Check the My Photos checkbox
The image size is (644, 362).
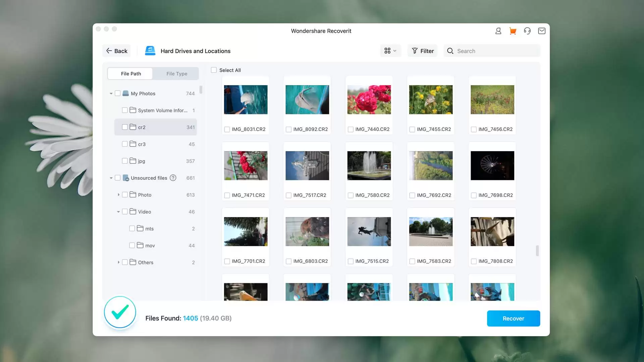(117, 94)
